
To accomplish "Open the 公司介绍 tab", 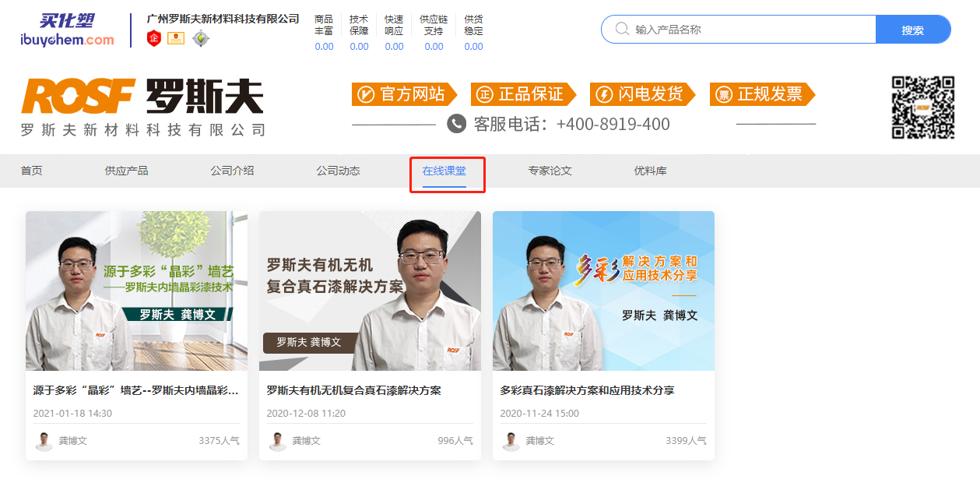I will pyautogui.click(x=232, y=171).
